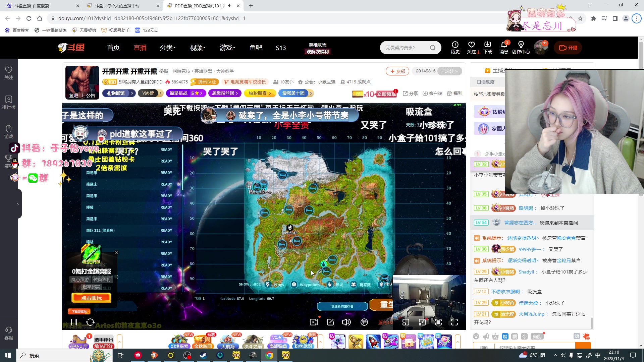Expand the 游戏 nav dropdown
Viewport: 644px width, 362px height.
pos(227,48)
